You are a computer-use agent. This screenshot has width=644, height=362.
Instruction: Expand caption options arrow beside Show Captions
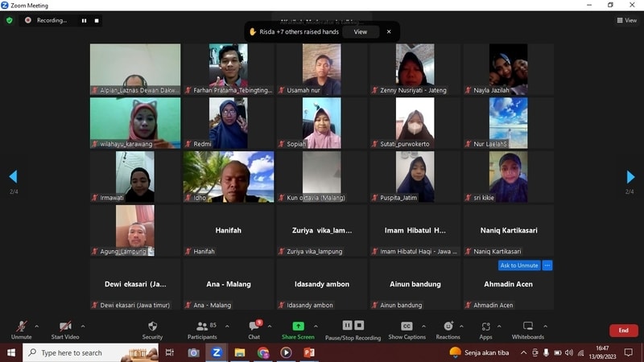(423, 327)
